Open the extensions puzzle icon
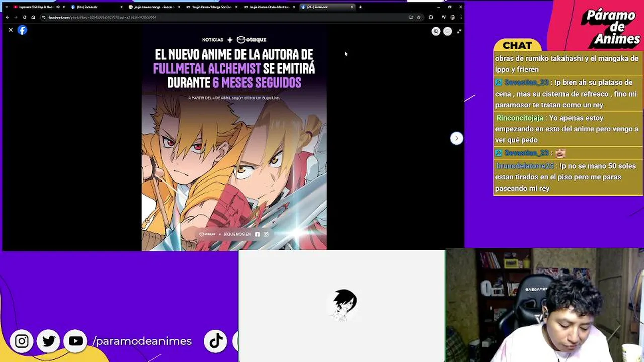The image size is (644, 362). [431, 17]
